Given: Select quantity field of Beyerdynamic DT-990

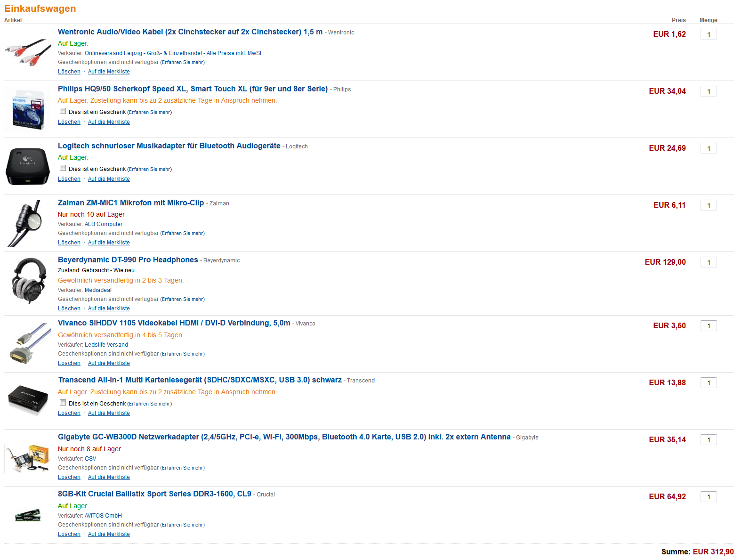Looking at the screenshot, I should coord(709,262).
